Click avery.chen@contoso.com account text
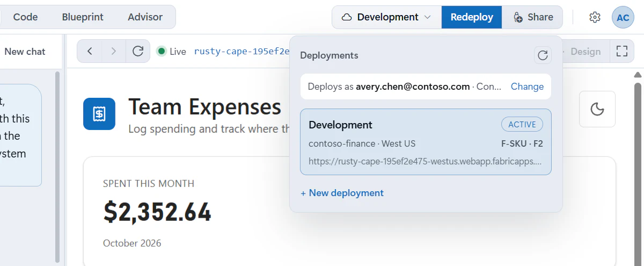 coord(413,87)
